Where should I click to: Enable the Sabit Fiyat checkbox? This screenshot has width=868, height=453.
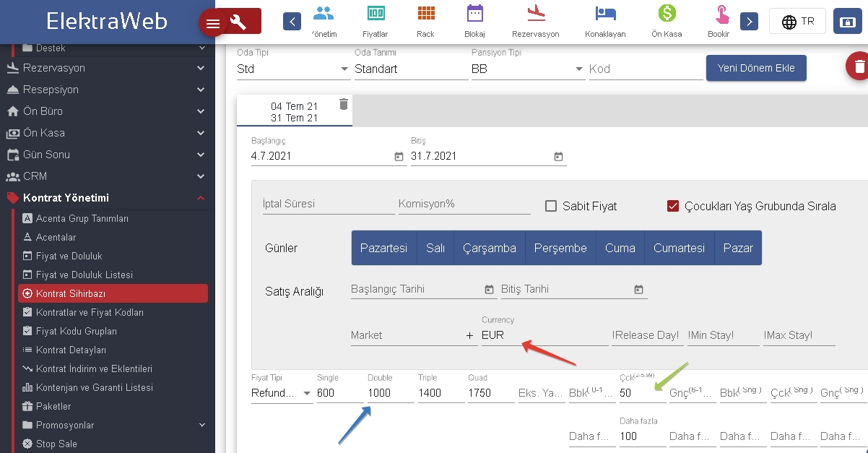click(x=551, y=206)
